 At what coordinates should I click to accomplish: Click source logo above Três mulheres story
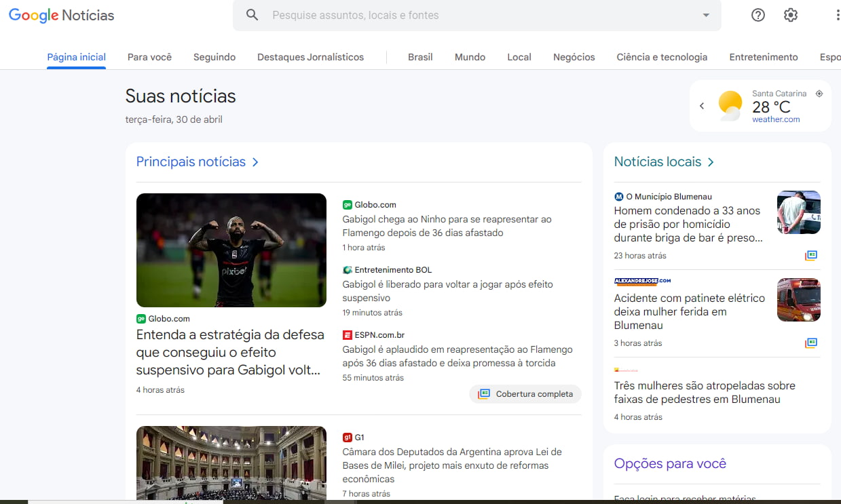[626, 370]
